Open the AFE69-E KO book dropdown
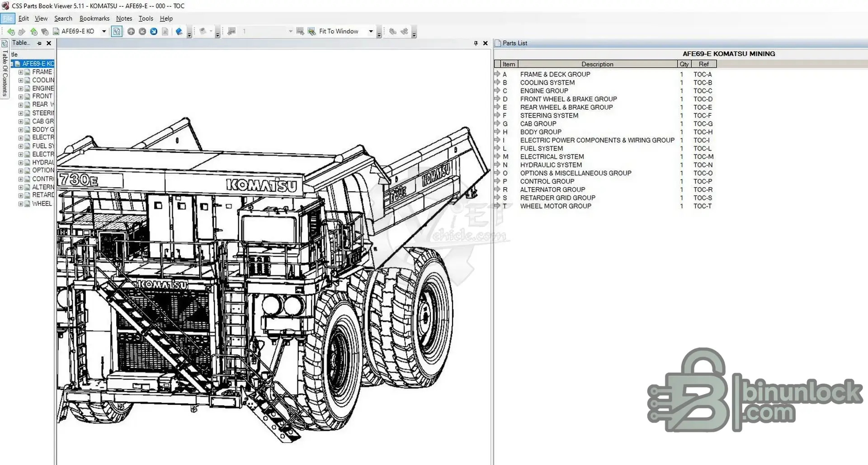This screenshot has height=465, width=868. (x=104, y=31)
